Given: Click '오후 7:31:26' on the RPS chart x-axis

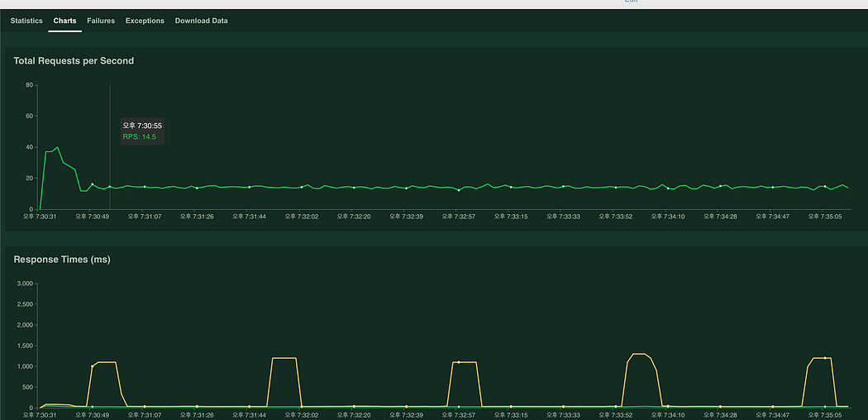Looking at the screenshot, I should click(197, 217).
